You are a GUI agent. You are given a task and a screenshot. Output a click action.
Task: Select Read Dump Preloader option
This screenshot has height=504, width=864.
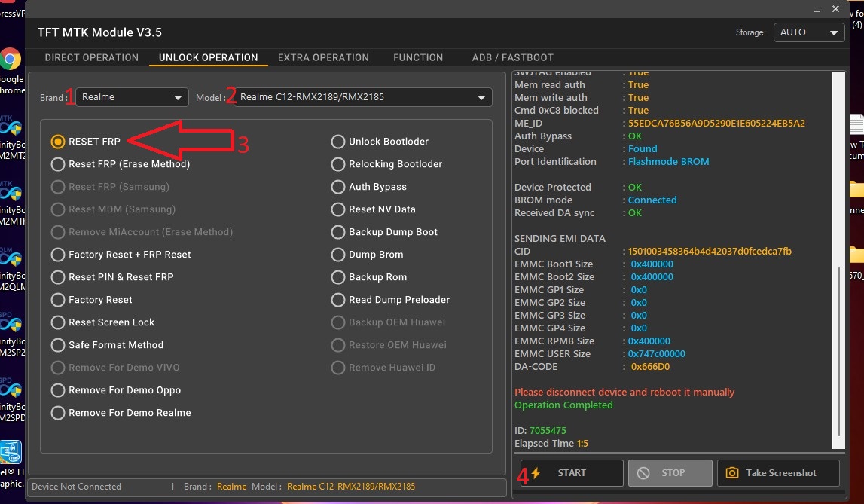pyautogui.click(x=337, y=300)
